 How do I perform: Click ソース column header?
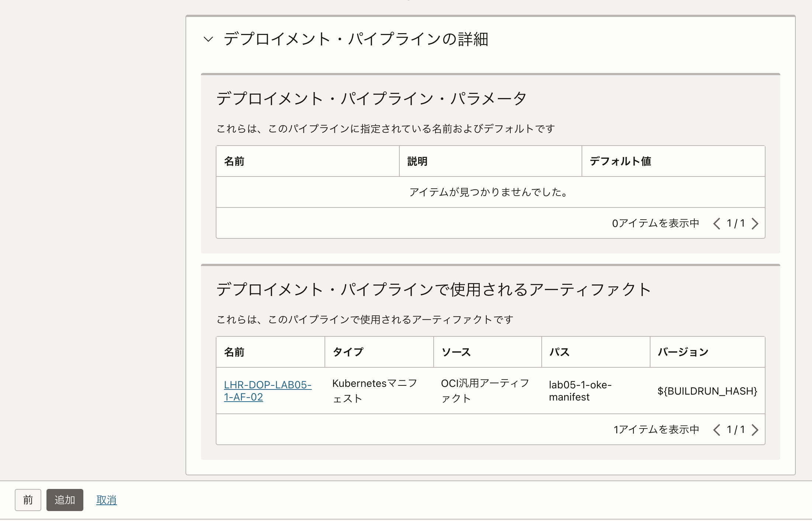456,352
